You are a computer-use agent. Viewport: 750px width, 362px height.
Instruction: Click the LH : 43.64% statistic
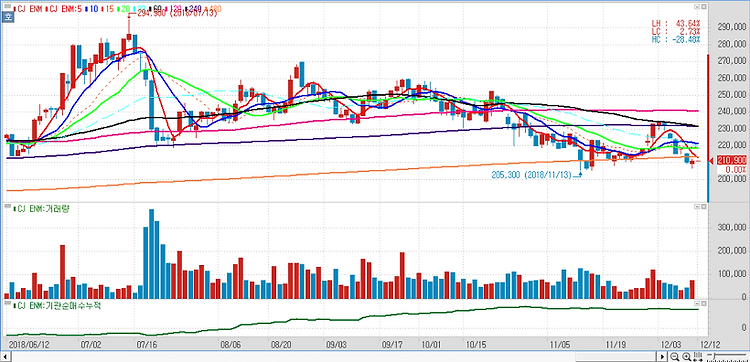click(676, 23)
